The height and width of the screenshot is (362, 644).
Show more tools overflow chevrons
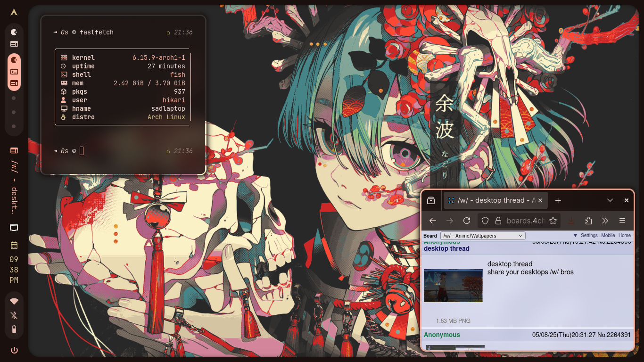click(605, 221)
